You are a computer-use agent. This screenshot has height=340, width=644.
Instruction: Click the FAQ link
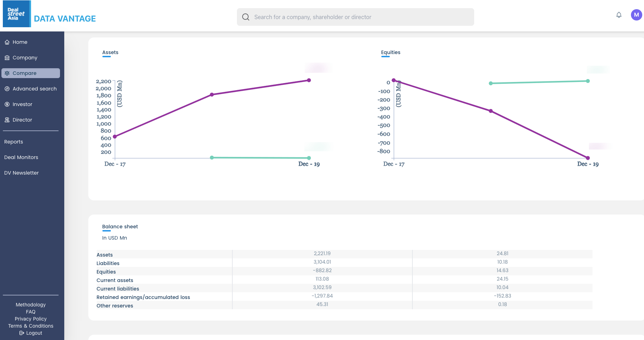tap(31, 312)
